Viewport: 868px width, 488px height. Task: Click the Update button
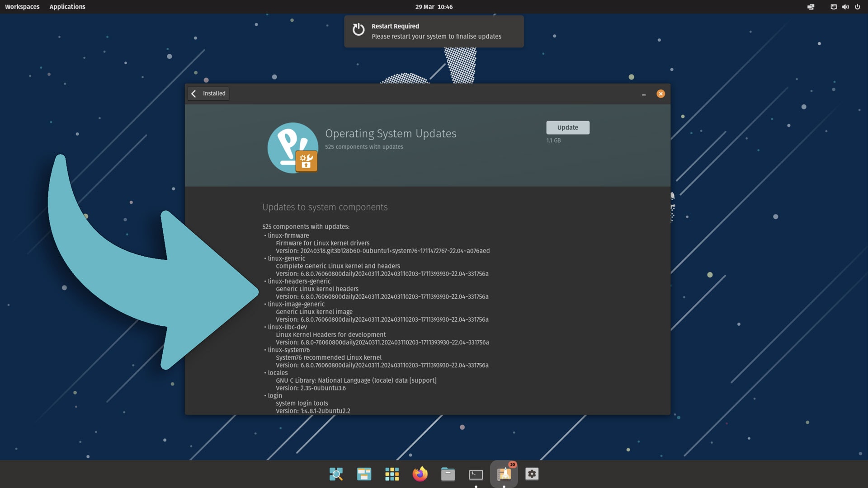[x=567, y=127]
